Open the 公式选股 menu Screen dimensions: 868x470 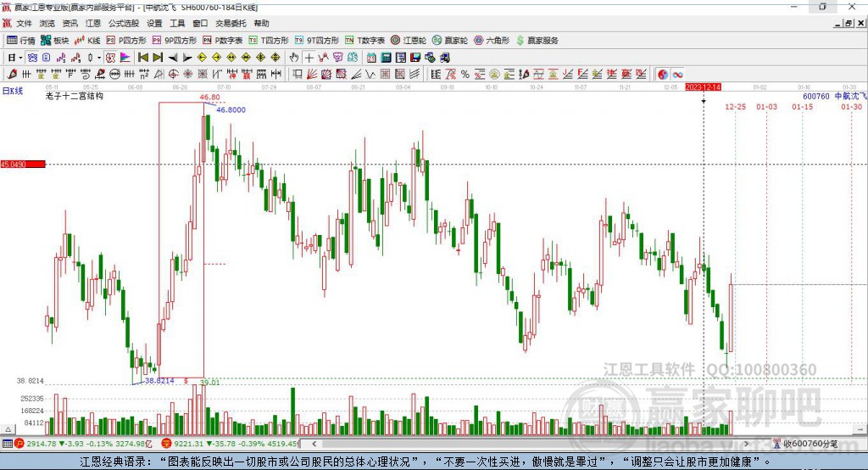click(124, 23)
